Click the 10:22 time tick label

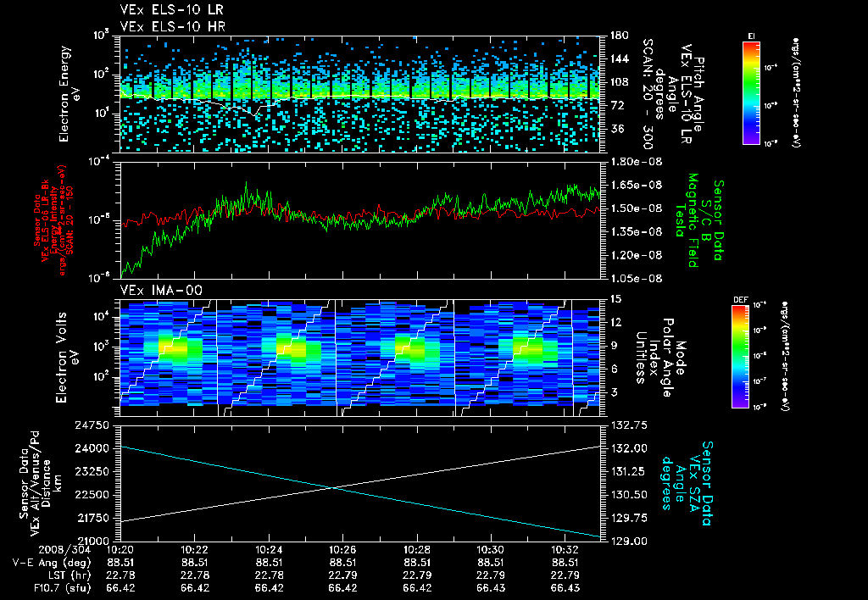[194, 550]
